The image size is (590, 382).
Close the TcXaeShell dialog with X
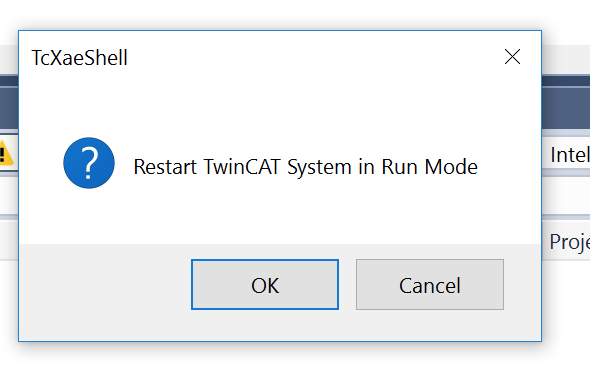pyautogui.click(x=512, y=57)
